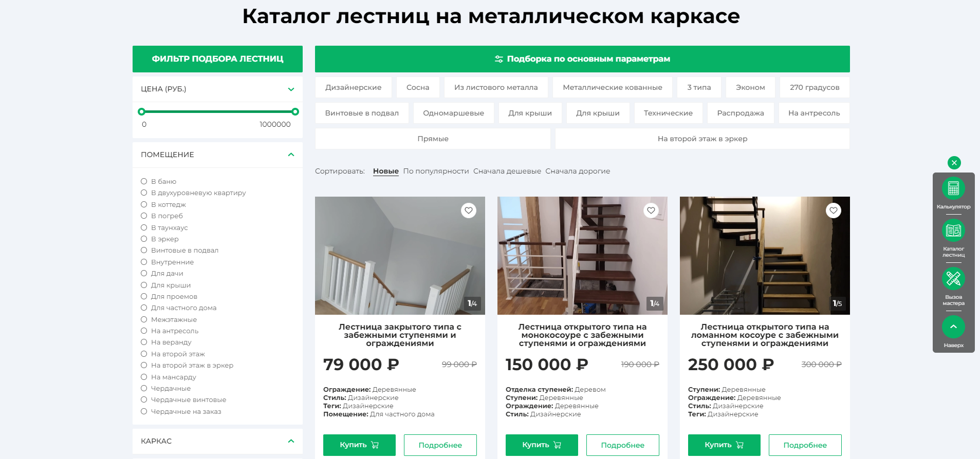Select the 'В коттедж' radio option
Screen dimensions: 980x459
(144, 204)
